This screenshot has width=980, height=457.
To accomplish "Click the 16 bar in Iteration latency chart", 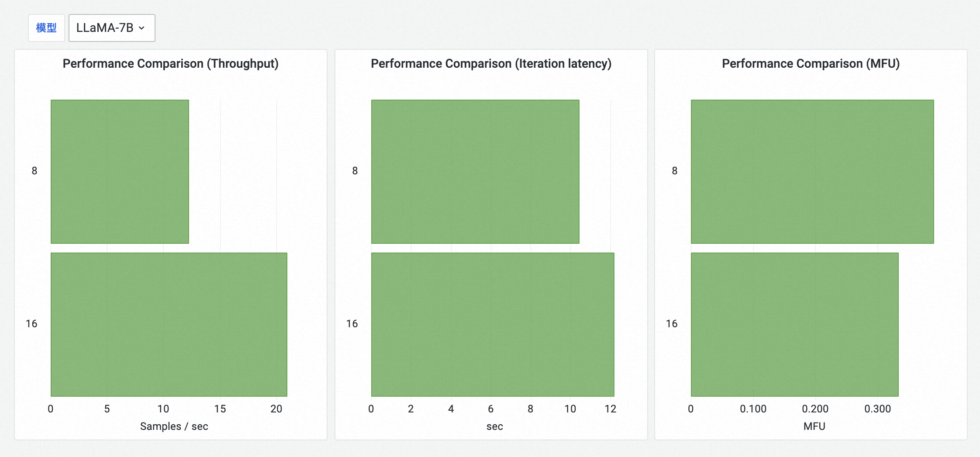I will coord(493,324).
